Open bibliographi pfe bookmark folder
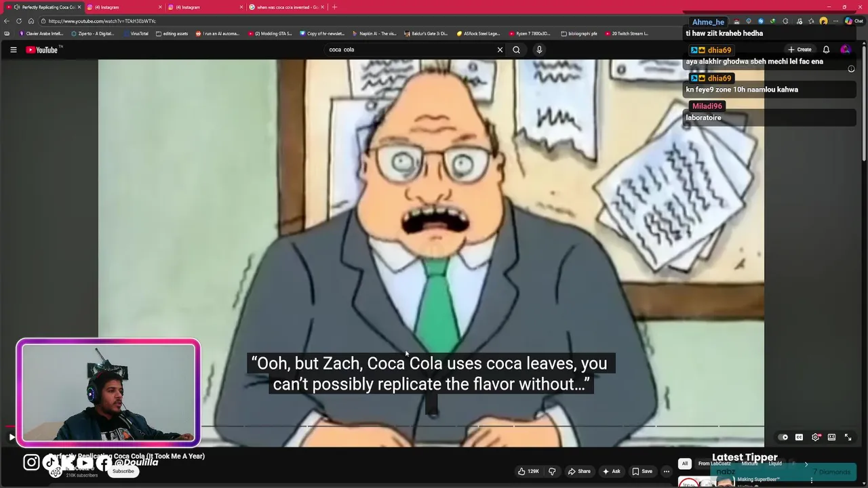Image resolution: width=868 pixels, height=488 pixels. 579,33
